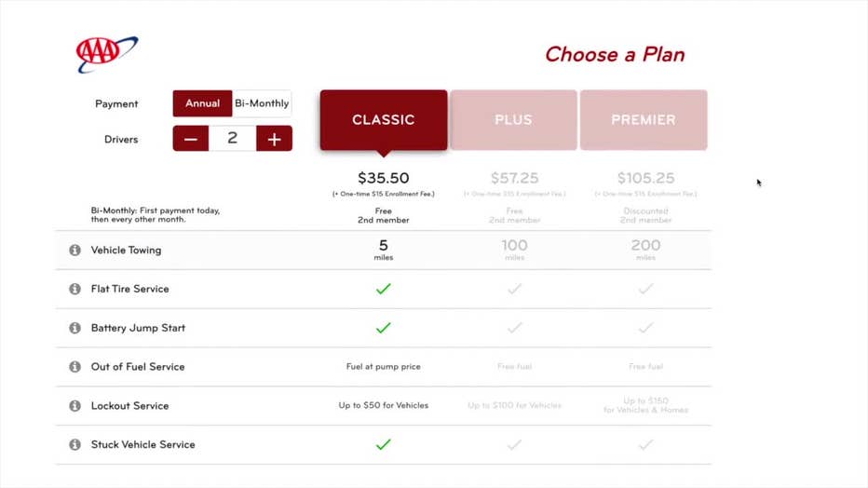View Stuck Vehicle Service info icon
This screenshot has width=868, height=488.
pyautogui.click(x=75, y=444)
